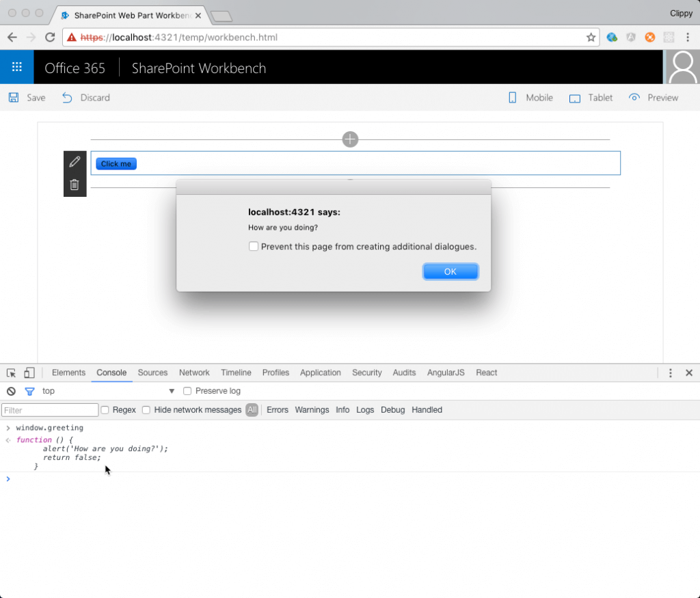Check Prevent this page from creating additional dialogues

[254, 246]
